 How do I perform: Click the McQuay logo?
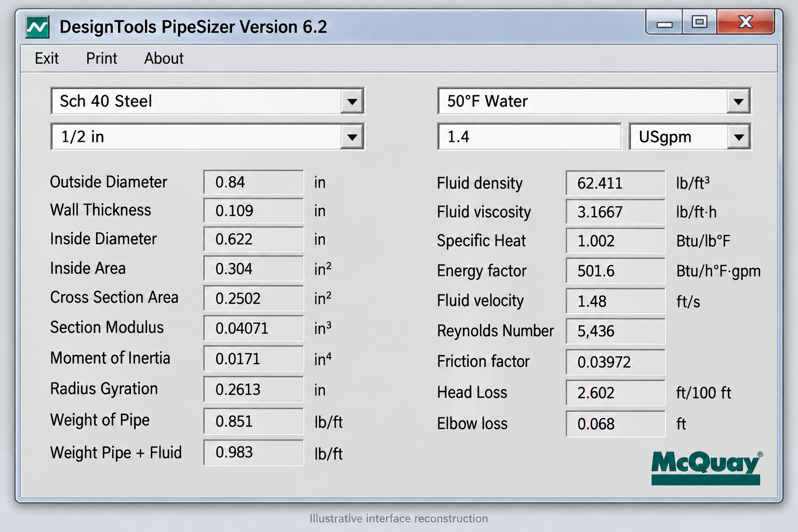pos(707,468)
